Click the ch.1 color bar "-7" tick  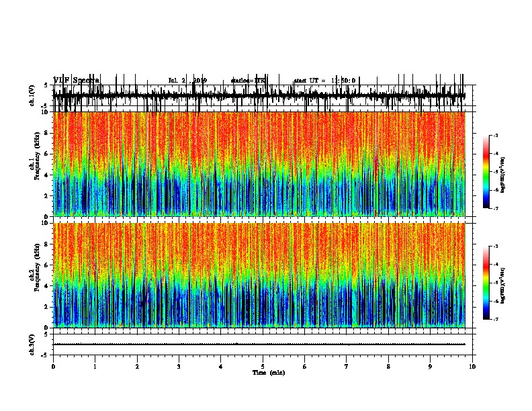tap(495, 208)
